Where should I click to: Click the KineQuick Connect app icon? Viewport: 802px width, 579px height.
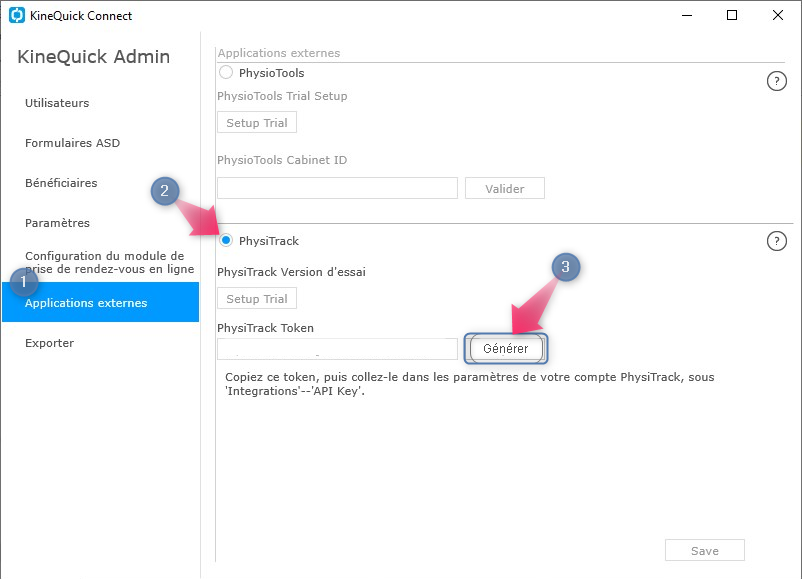click(x=17, y=15)
